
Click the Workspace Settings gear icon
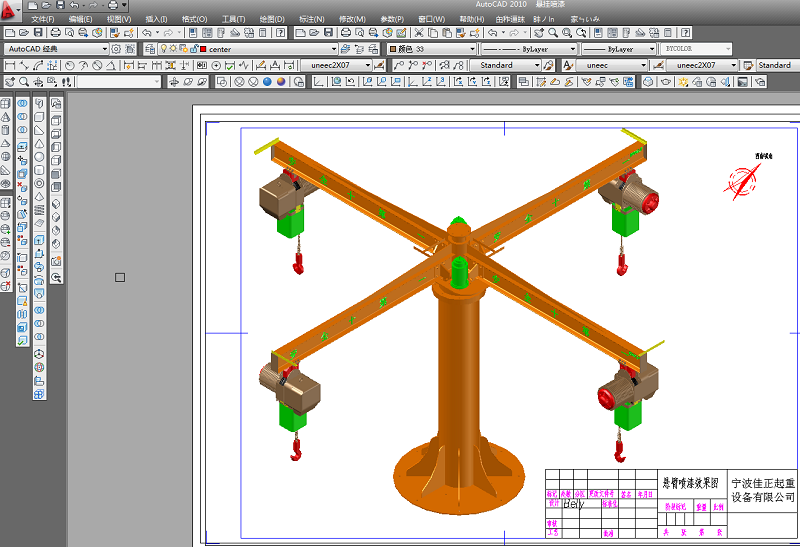click(x=117, y=48)
